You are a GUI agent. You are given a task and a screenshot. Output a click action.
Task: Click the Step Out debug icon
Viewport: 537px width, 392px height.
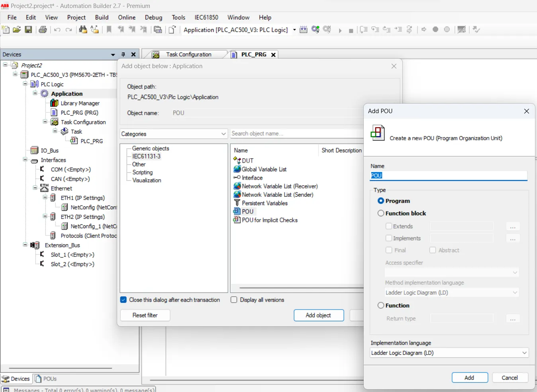(x=387, y=29)
